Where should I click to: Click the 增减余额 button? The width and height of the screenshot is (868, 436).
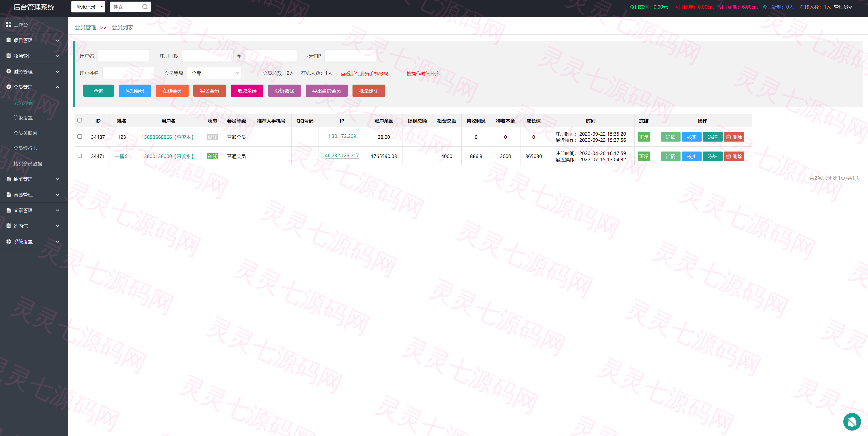(247, 90)
